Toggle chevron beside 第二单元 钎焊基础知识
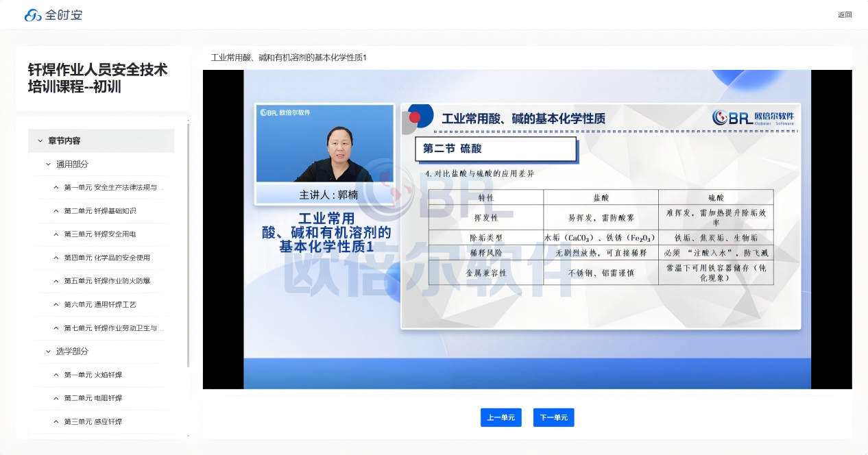 click(x=56, y=211)
